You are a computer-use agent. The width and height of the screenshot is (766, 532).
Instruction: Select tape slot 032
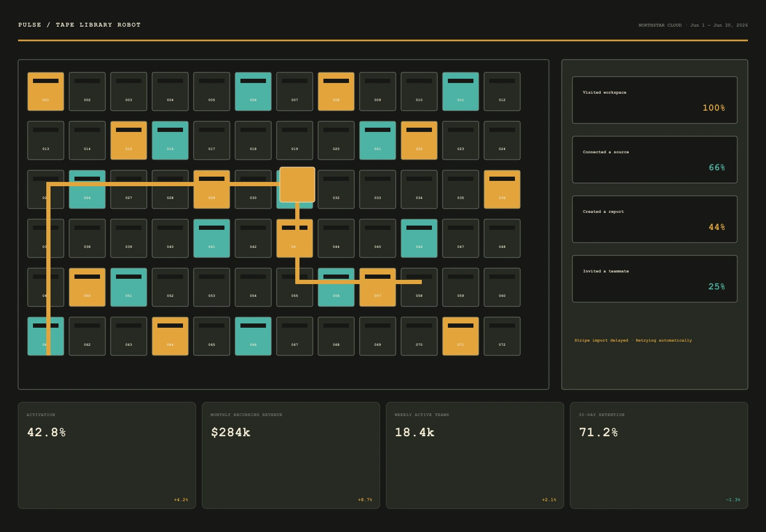coord(336,189)
